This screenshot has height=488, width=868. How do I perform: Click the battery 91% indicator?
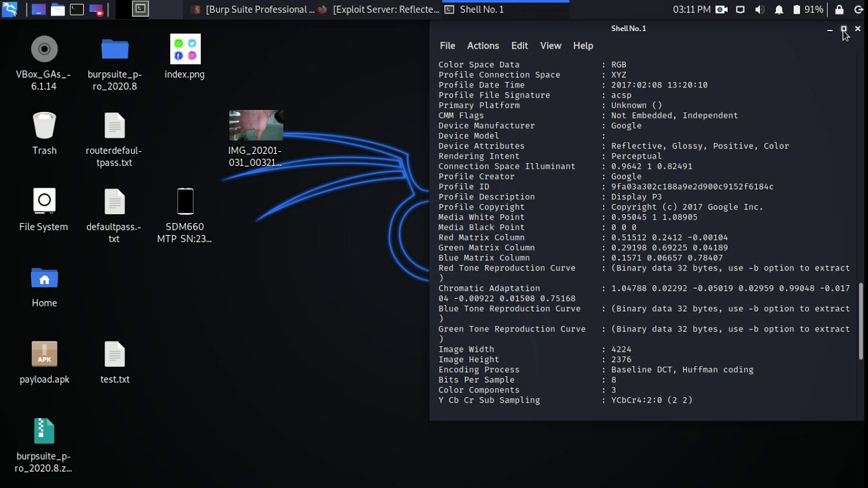click(x=807, y=9)
